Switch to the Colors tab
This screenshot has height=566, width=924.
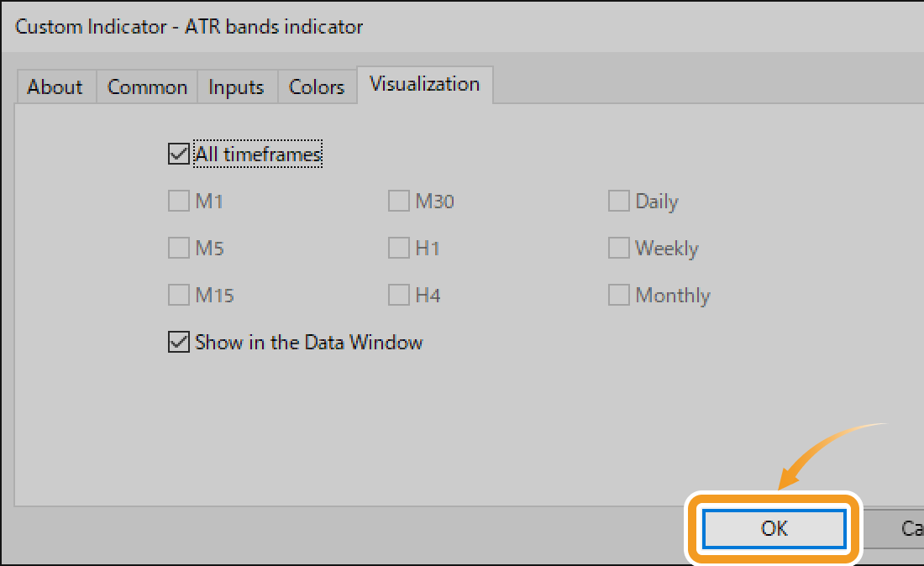tap(317, 87)
